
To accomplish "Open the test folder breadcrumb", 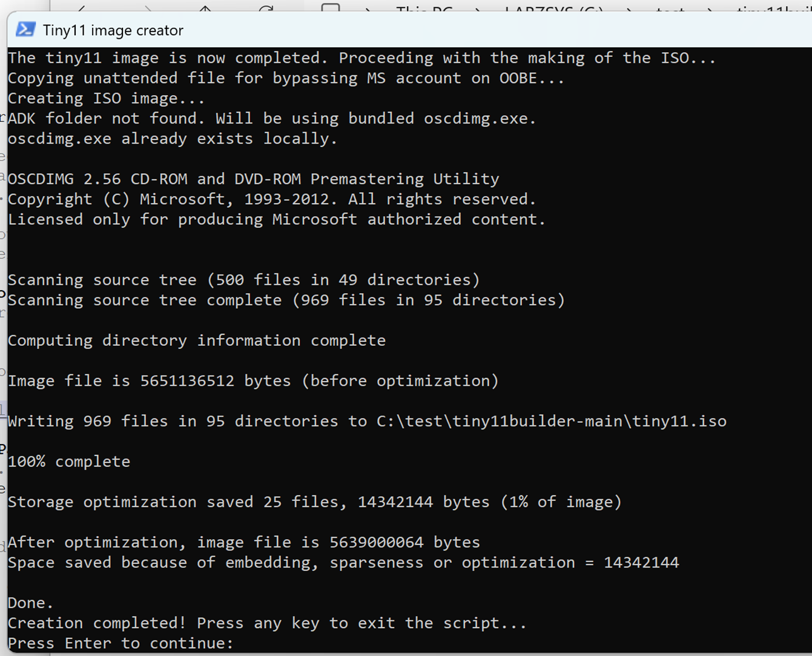I will pyautogui.click(x=670, y=8).
